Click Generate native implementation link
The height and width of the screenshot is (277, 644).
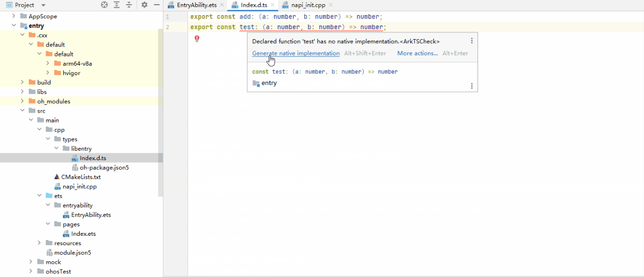click(x=296, y=53)
